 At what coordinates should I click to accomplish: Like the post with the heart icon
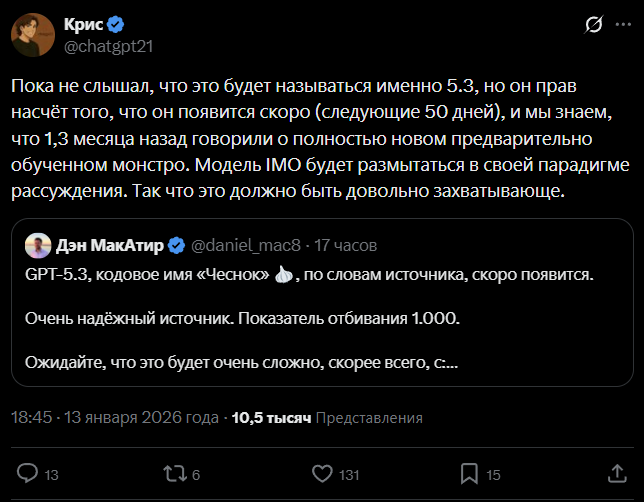322,473
